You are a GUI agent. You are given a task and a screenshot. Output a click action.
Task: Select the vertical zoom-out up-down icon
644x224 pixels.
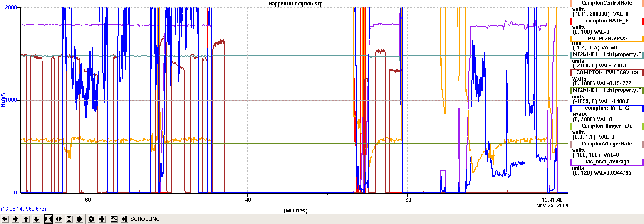(79, 219)
